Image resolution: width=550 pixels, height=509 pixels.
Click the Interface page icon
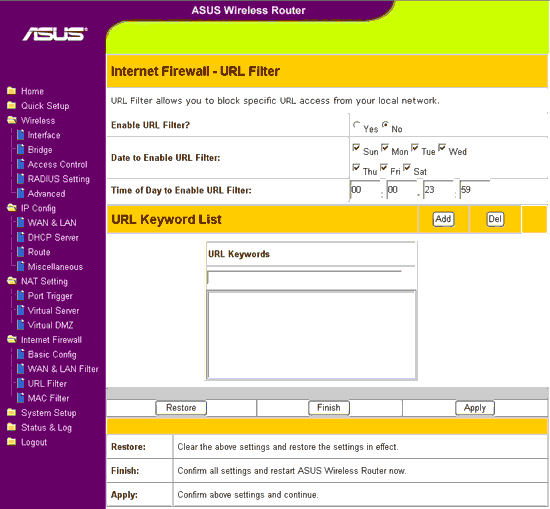coord(21,135)
